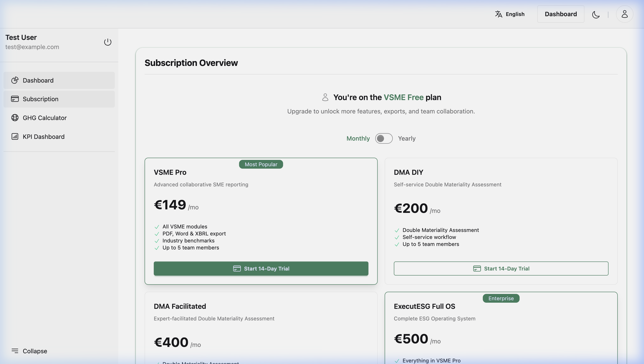Screen dimensions: 644x364
Task: Open the Dashboard page from top bar
Action: (561, 14)
